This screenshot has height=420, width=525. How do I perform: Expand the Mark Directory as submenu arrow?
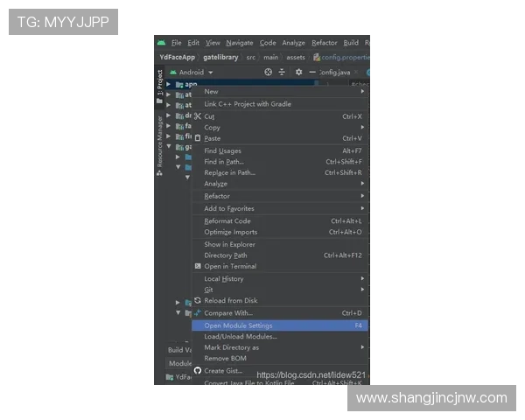pos(362,347)
